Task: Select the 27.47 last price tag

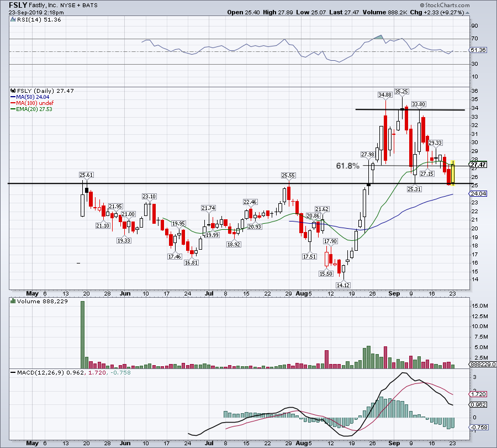Action: tap(478, 165)
